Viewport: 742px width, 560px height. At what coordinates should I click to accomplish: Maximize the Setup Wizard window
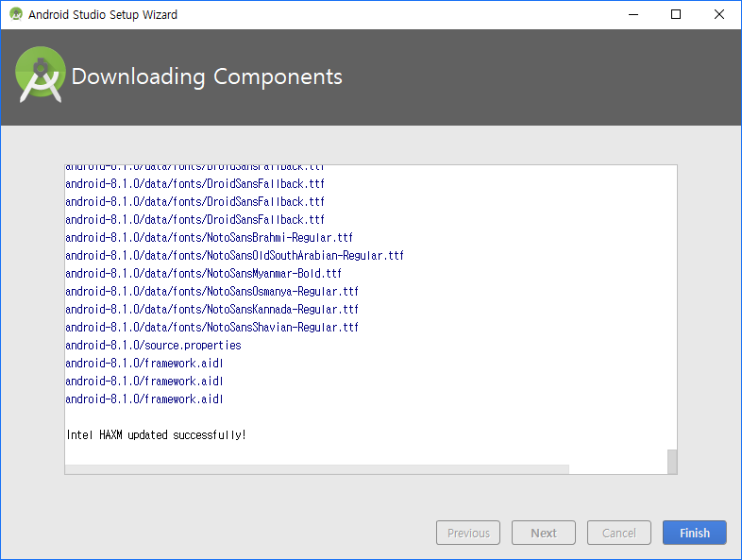676,15
